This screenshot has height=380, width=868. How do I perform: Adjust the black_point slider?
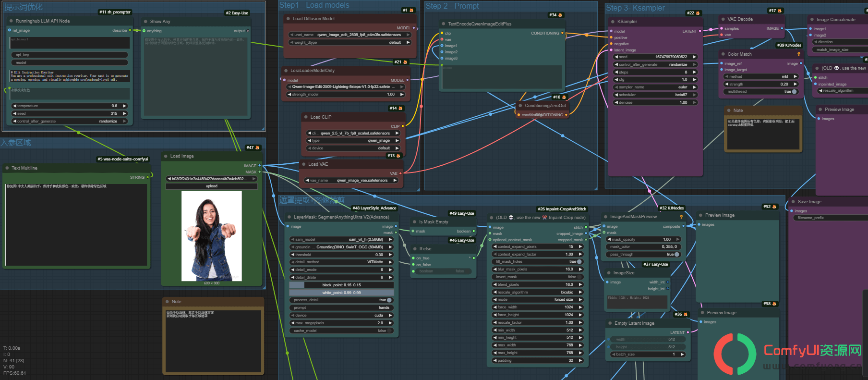point(341,285)
